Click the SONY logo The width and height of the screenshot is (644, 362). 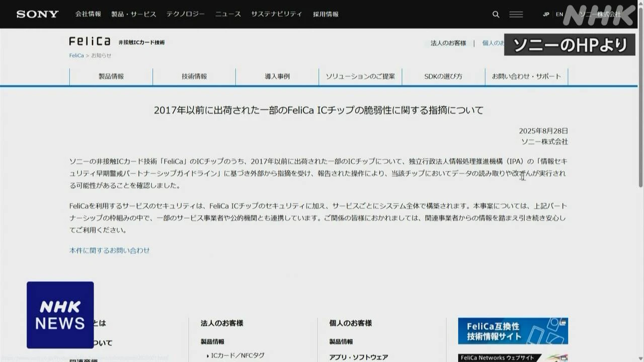[x=38, y=14]
